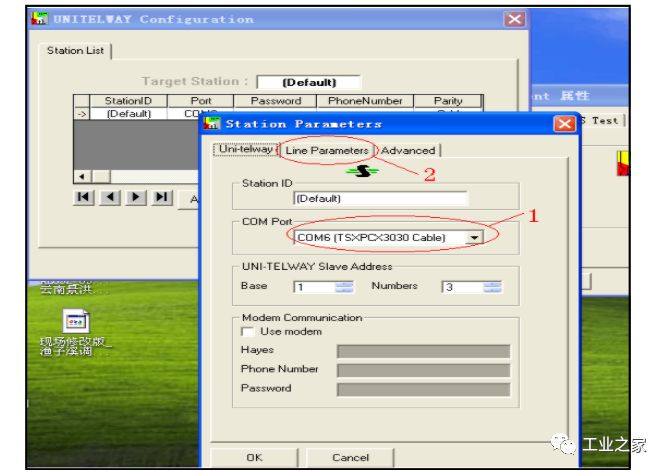The image size is (668, 474).
Task: Open the 现场修改版 desktop file icon
Action: coord(76,321)
